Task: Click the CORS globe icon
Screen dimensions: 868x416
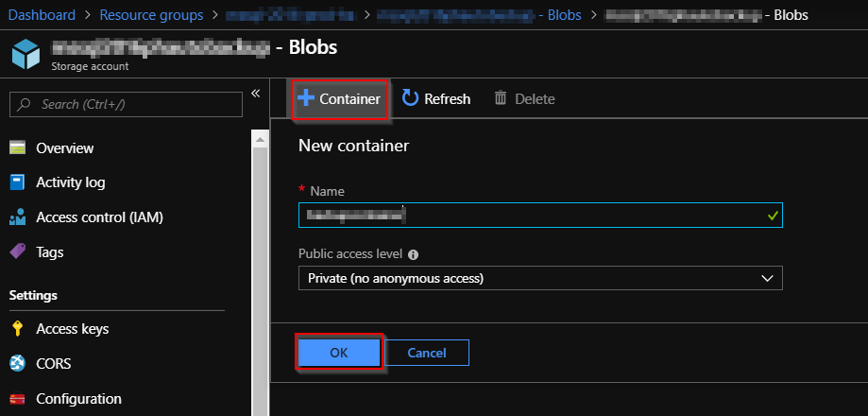Action: 17,364
